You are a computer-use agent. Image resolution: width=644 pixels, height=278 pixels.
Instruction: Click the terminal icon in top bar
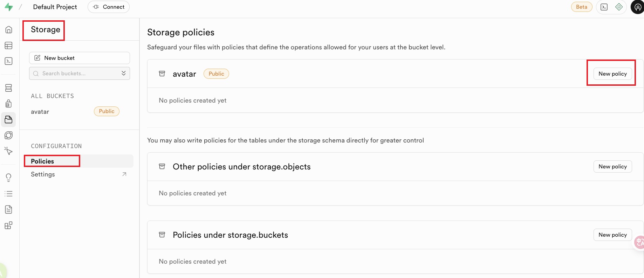tap(604, 7)
